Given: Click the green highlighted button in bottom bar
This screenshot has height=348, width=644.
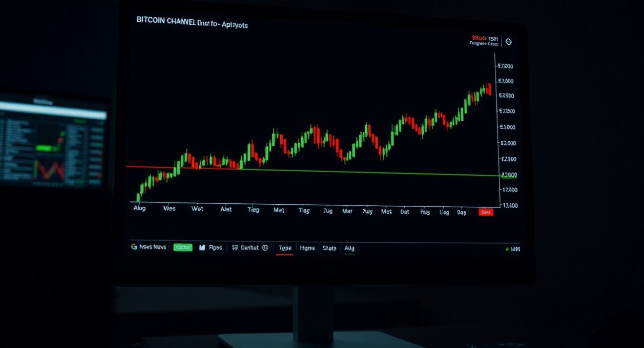Looking at the screenshot, I should click(182, 247).
